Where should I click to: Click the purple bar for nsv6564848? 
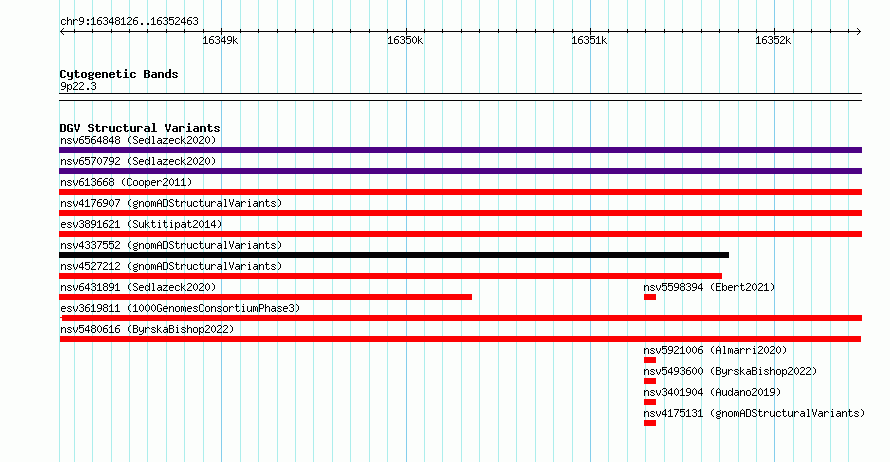(460, 150)
